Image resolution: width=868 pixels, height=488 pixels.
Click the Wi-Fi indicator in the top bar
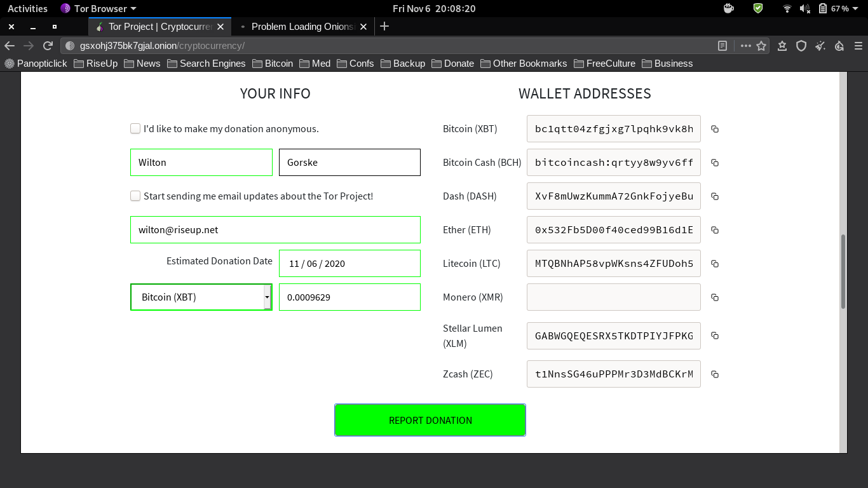point(787,8)
